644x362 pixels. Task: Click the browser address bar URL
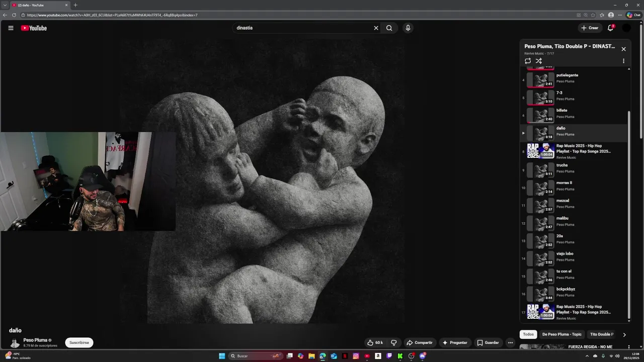point(112,15)
